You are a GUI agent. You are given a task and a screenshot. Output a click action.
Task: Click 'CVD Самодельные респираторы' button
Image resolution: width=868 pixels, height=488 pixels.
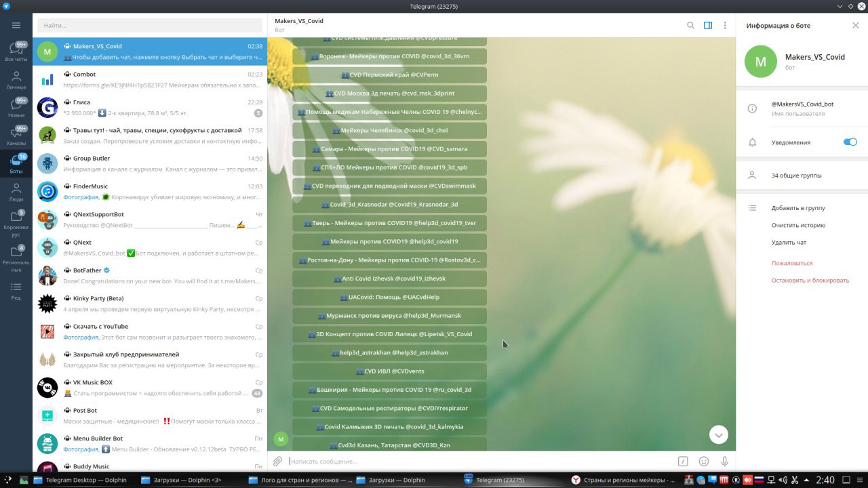389,408
